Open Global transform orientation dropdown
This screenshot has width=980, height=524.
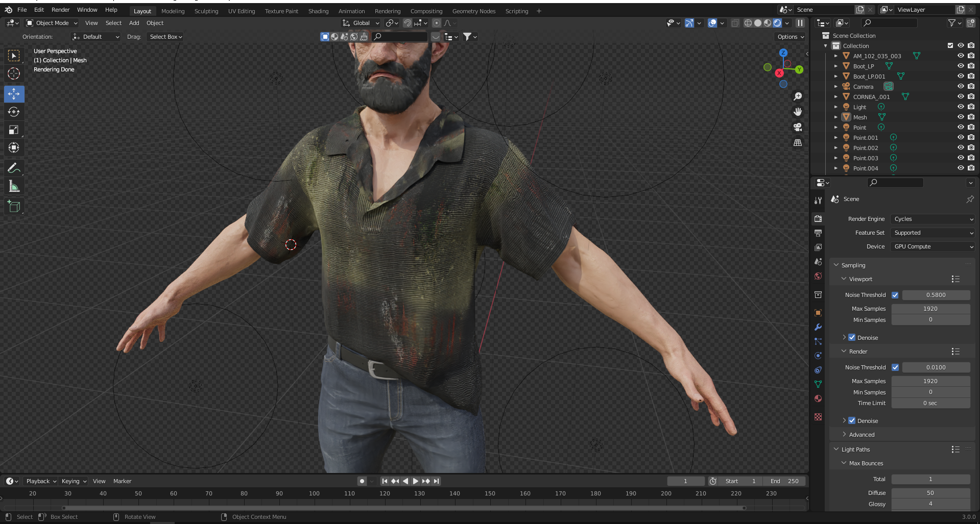pyautogui.click(x=361, y=23)
